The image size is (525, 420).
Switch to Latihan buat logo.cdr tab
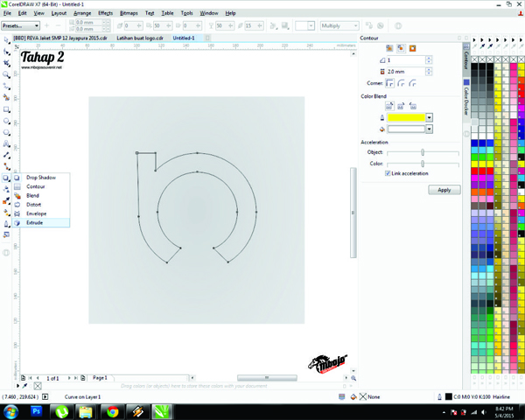coord(142,38)
